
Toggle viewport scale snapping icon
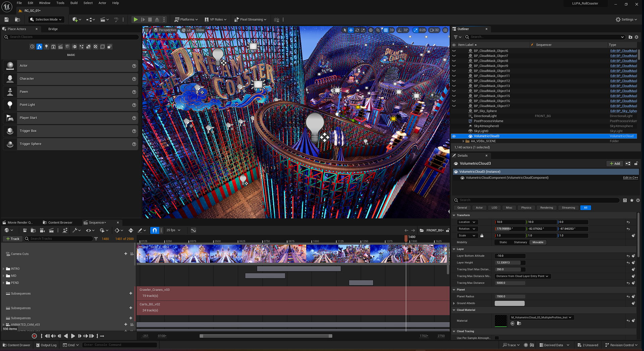click(x=416, y=30)
